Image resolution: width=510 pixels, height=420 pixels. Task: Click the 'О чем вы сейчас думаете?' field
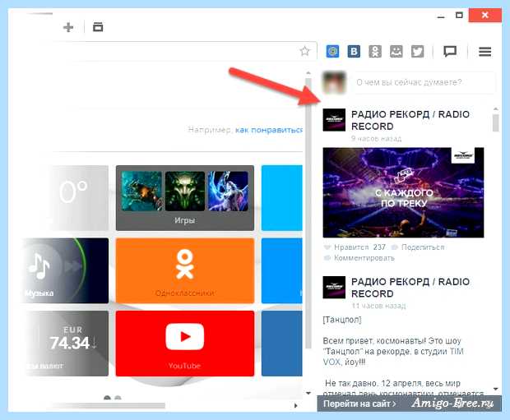coord(424,82)
